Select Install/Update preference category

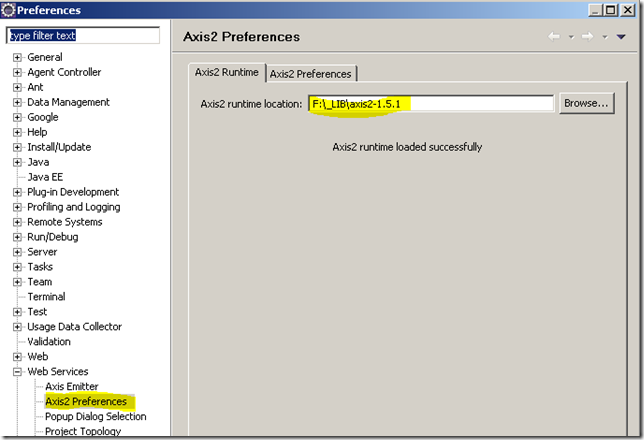point(59,147)
